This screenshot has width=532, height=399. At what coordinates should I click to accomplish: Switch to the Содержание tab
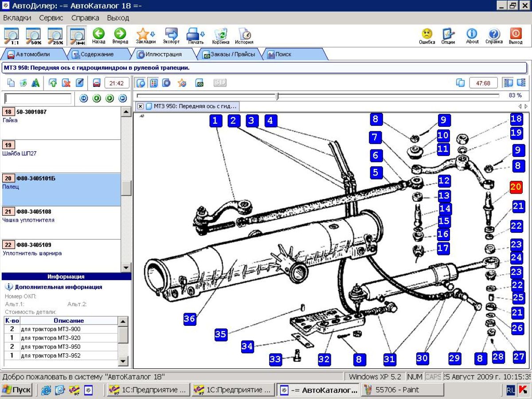pyautogui.click(x=97, y=55)
